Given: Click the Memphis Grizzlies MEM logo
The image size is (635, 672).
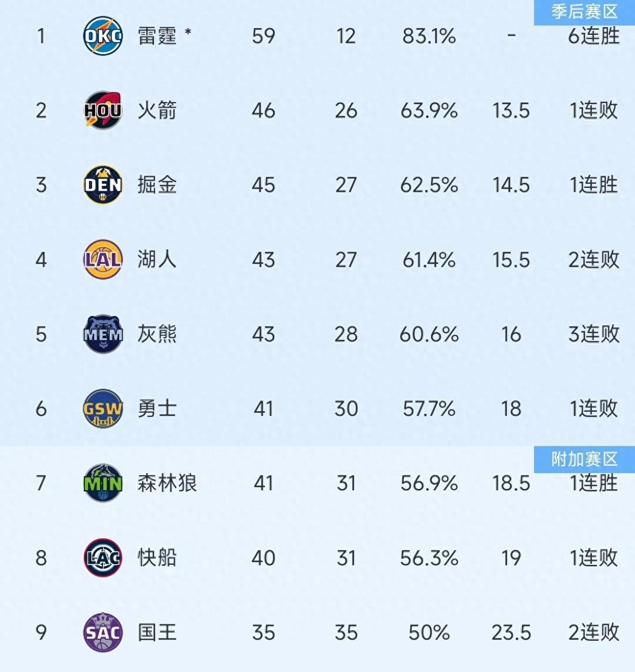Looking at the screenshot, I should click(103, 334).
